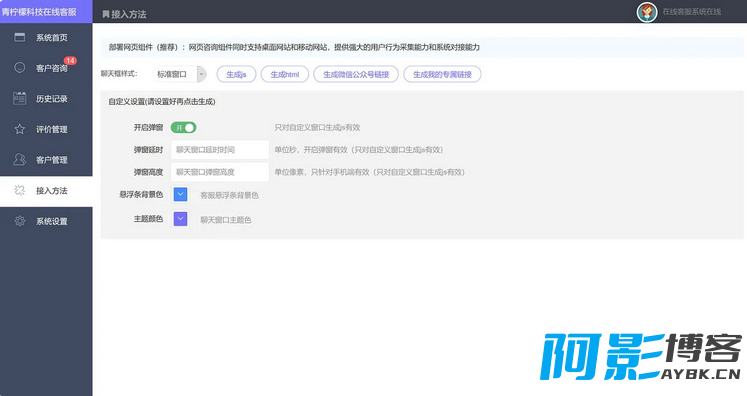This screenshot has width=747, height=396.
Task: Open the 主题颜色 purple color picker
Action: click(x=180, y=219)
